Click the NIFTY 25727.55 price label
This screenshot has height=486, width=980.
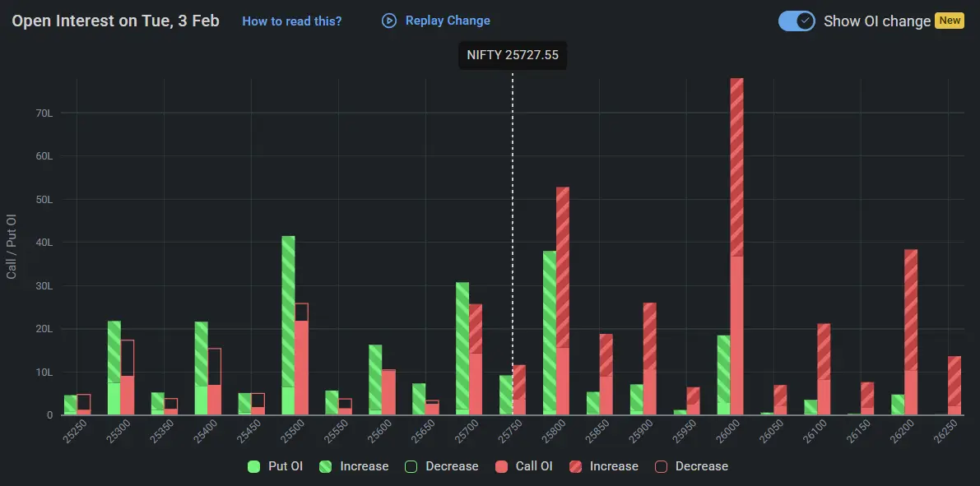coord(513,55)
